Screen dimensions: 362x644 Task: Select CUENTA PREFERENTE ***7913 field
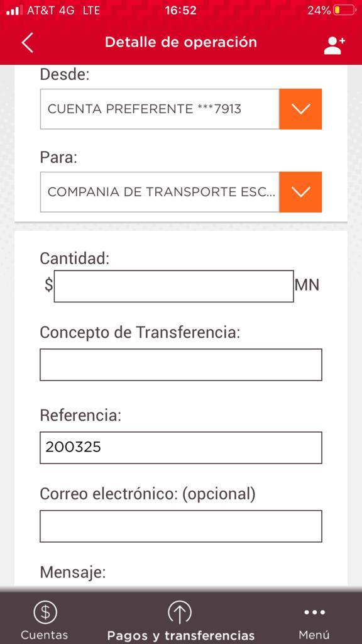click(160, 108)
